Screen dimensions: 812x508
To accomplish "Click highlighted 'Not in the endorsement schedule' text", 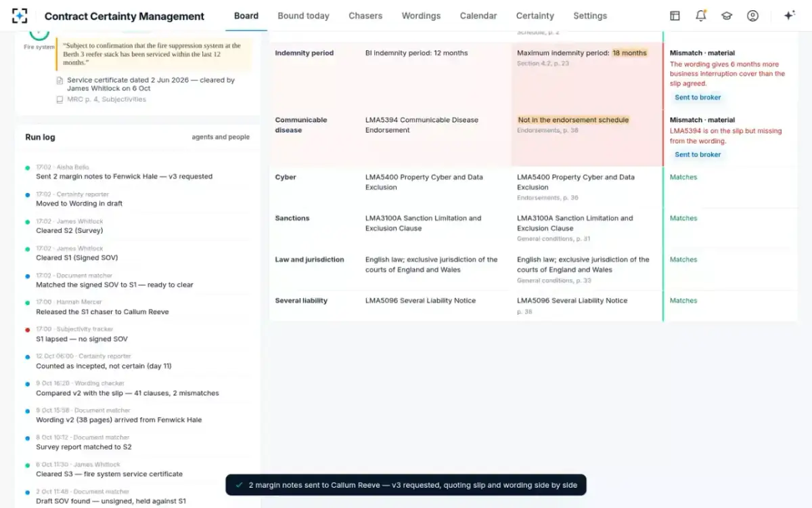I will point(573,120).
